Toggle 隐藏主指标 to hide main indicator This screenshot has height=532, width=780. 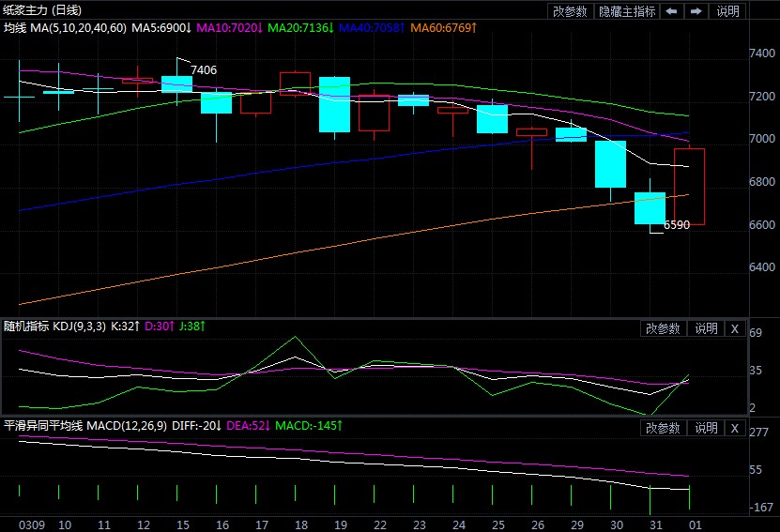[627, 11]
